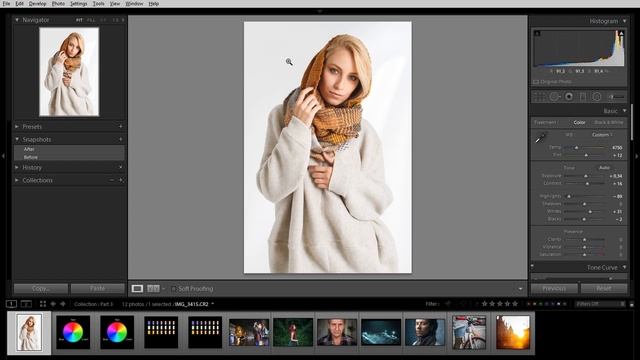This screenshot has height=360, width=640.
Task: Create a new snapshot with plus
Action: coord(120,139)
